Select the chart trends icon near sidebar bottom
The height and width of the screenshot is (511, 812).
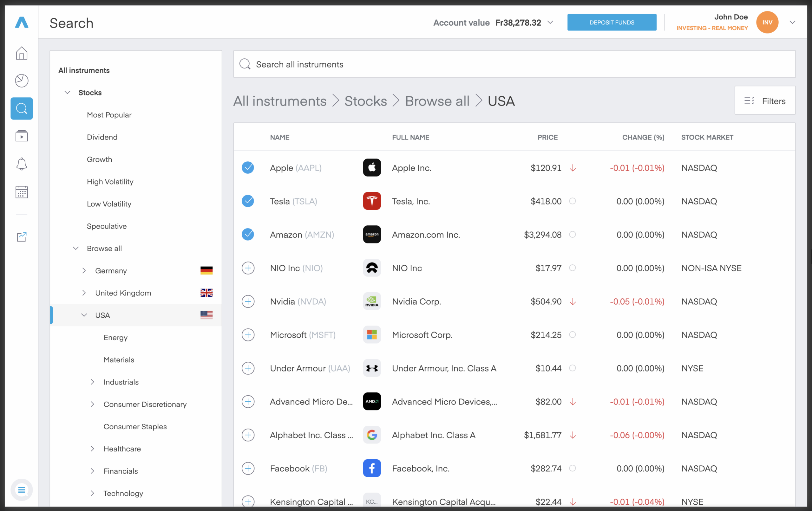pos(22,237)
